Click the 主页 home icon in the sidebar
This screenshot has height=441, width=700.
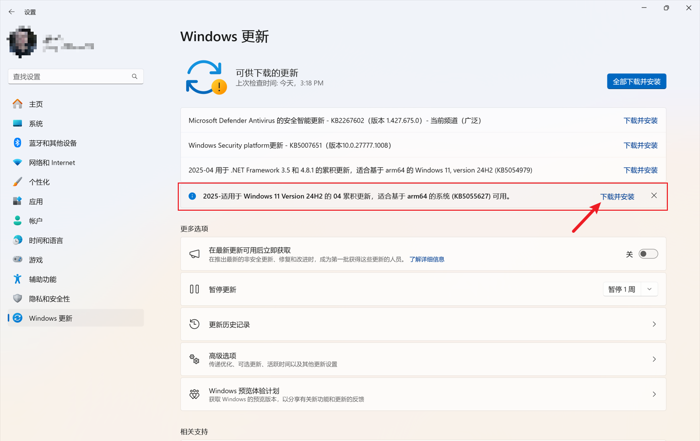coord(17,104)
